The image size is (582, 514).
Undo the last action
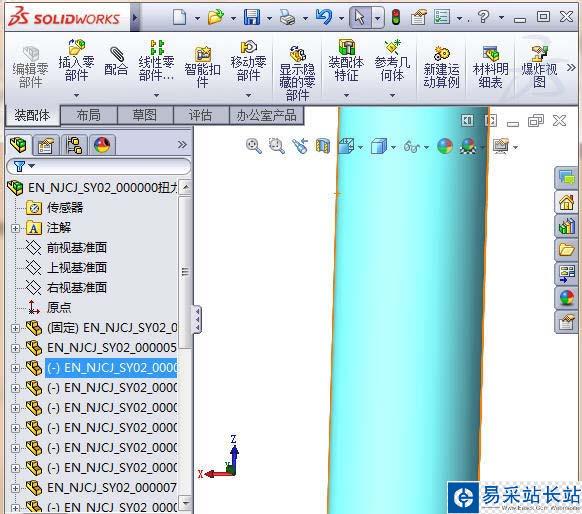point(324,17)
